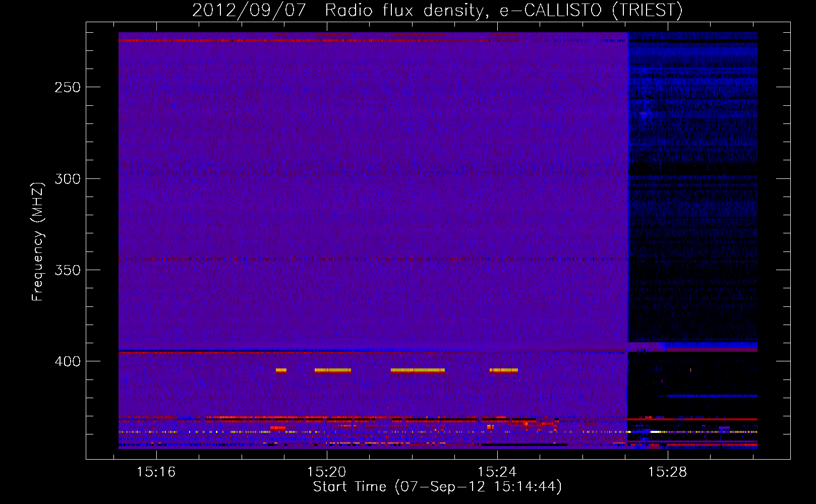816x504 pixels.
Task: Click the 400 frequency tick label
Action: [x=68, y=361]
